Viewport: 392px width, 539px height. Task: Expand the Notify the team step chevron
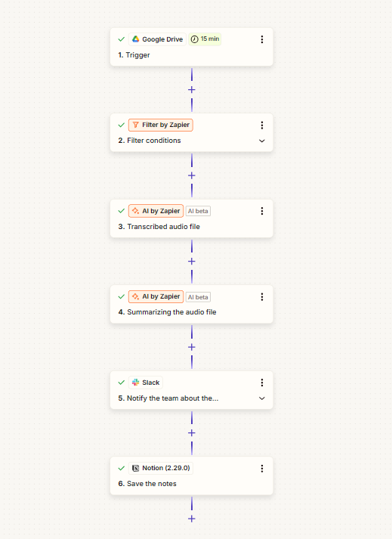pos(262,398)
